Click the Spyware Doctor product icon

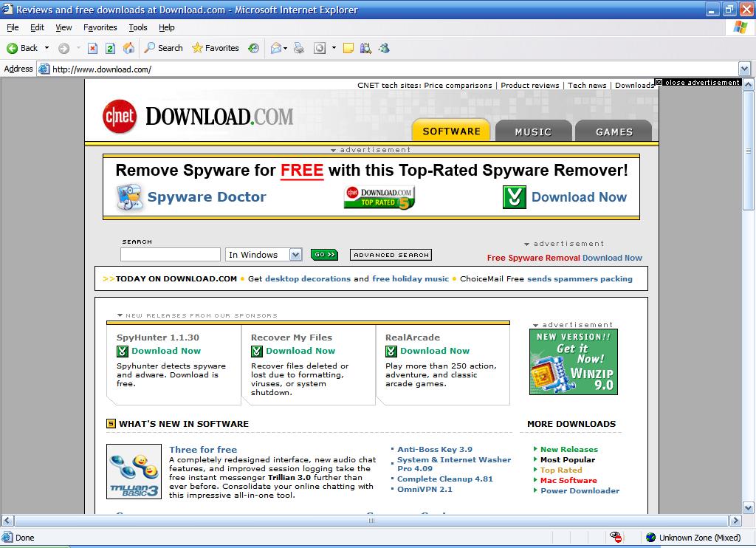pyautogui.click(x=129, y=196)
